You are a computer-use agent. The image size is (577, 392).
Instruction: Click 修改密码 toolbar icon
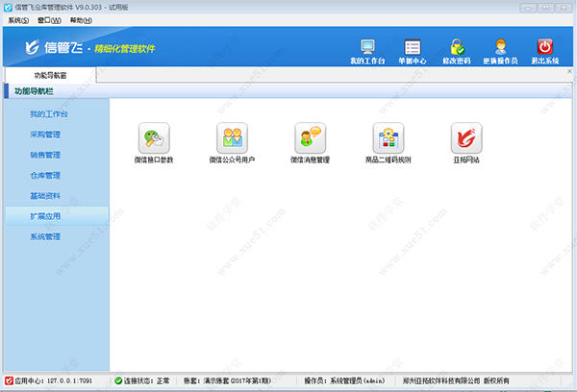click(x=459, y=51)
